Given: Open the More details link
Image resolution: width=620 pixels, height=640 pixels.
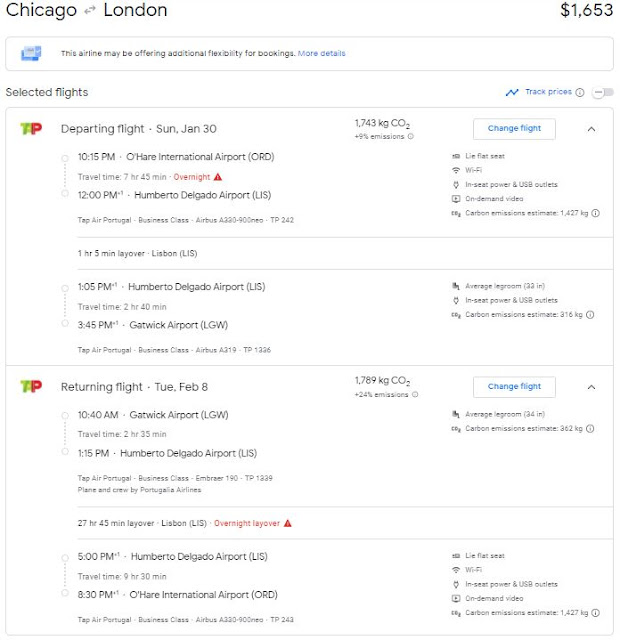Looking at the screenshot, I should [321, 53].
